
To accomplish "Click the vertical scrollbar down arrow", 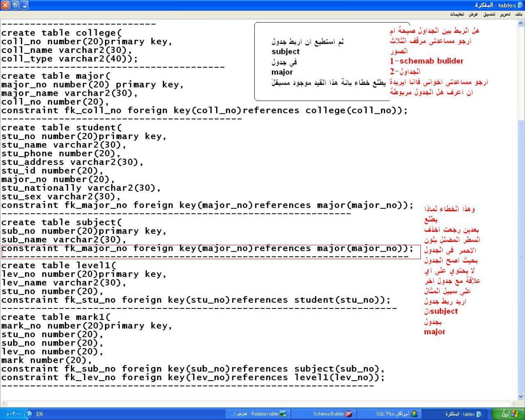I will (x=521, y=395).
